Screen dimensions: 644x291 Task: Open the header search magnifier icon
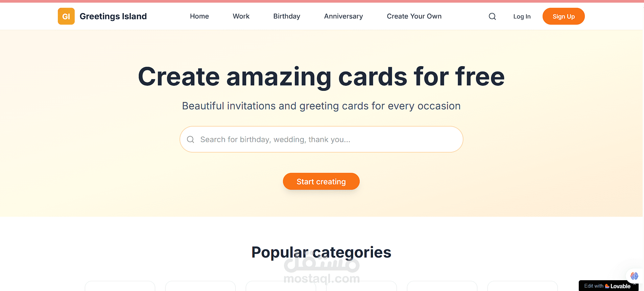[x=492, y=16]
